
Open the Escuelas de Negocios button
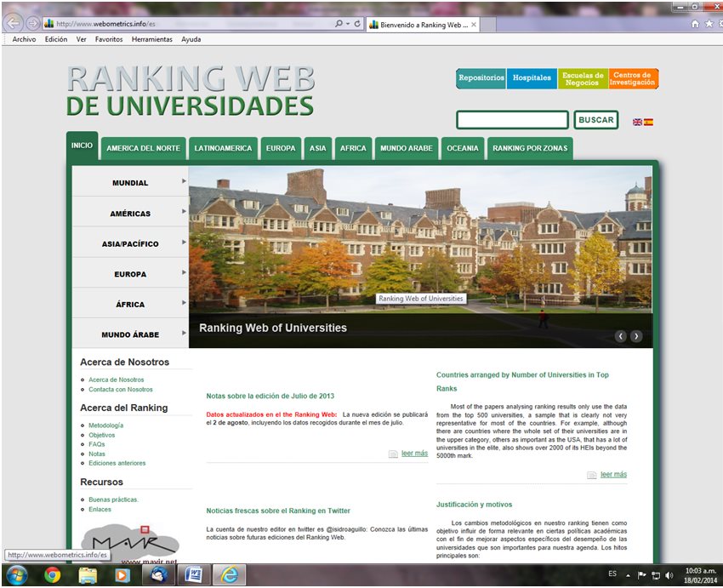tap(583, 78)
